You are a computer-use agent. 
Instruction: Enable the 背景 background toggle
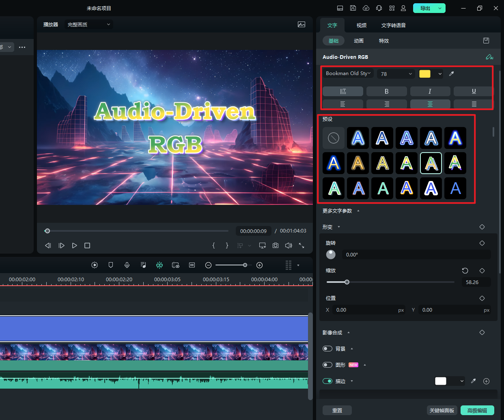click(x=327, y=349)
